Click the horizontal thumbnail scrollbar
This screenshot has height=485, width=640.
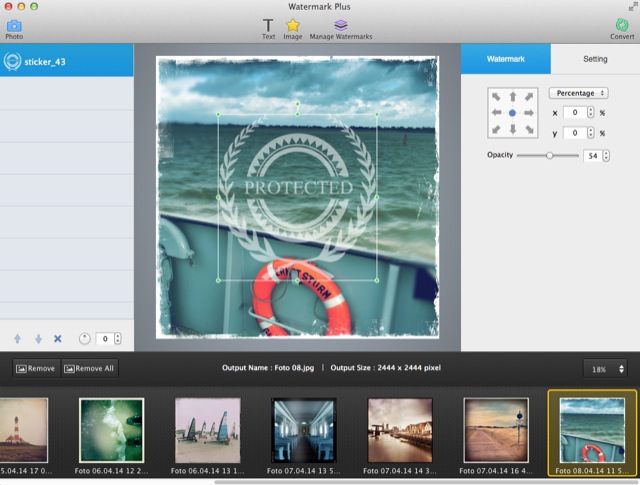click(427, 482)
